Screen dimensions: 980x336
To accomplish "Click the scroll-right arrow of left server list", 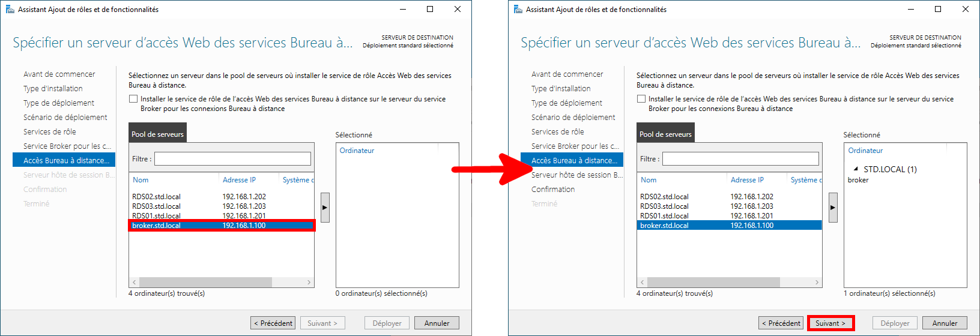I will coord(309,282).
